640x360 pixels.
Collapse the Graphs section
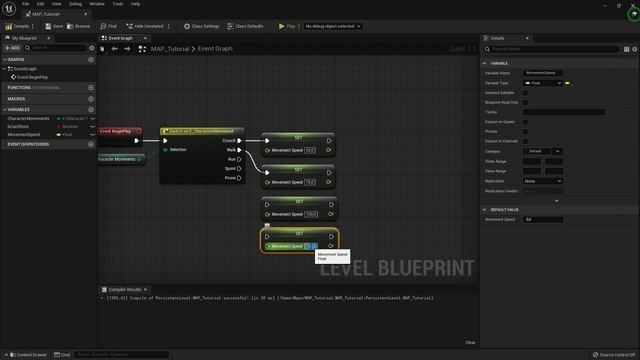click(x=4, y=60)
